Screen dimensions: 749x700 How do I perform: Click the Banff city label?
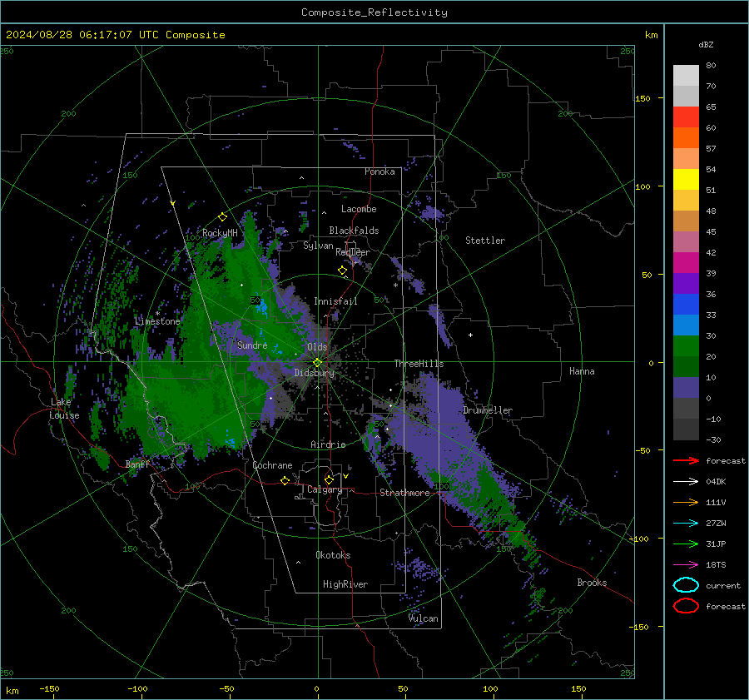point(137,464)
